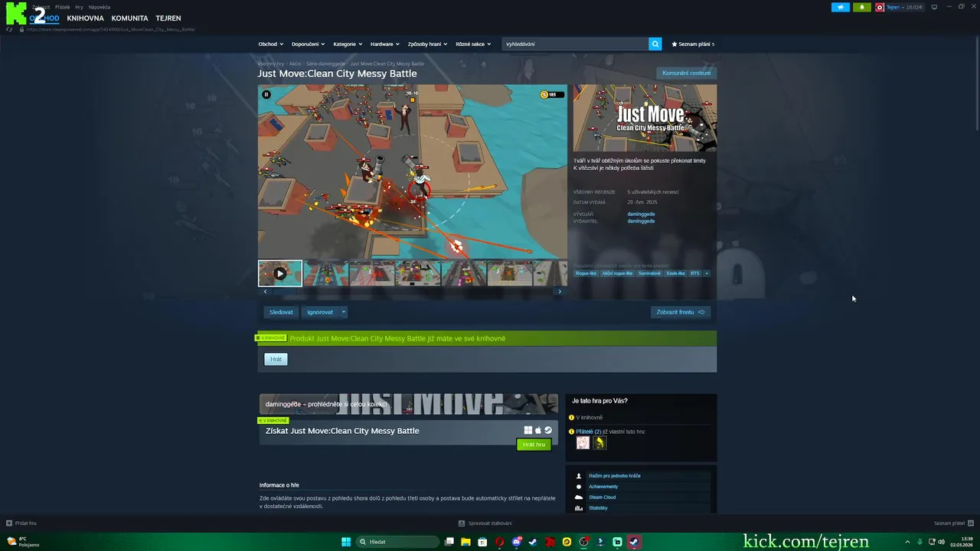Screen dimensions: 980x551
Task: Open Discord from taskbar
Action: point(517,542)
